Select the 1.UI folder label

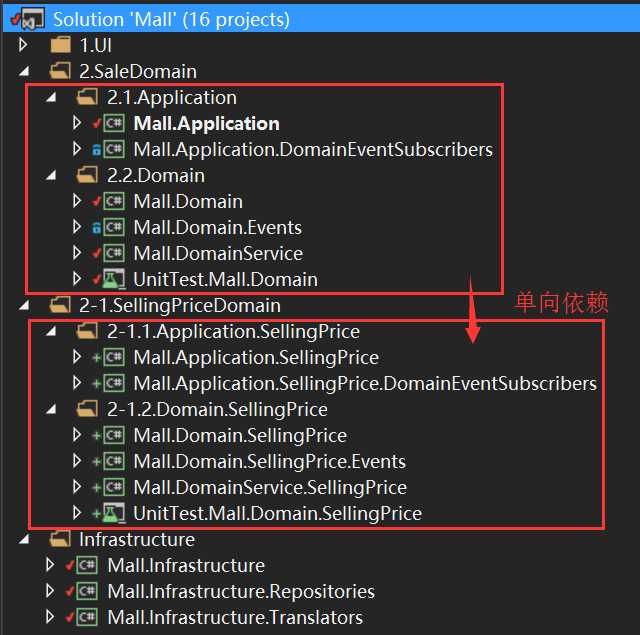(96, 45)
